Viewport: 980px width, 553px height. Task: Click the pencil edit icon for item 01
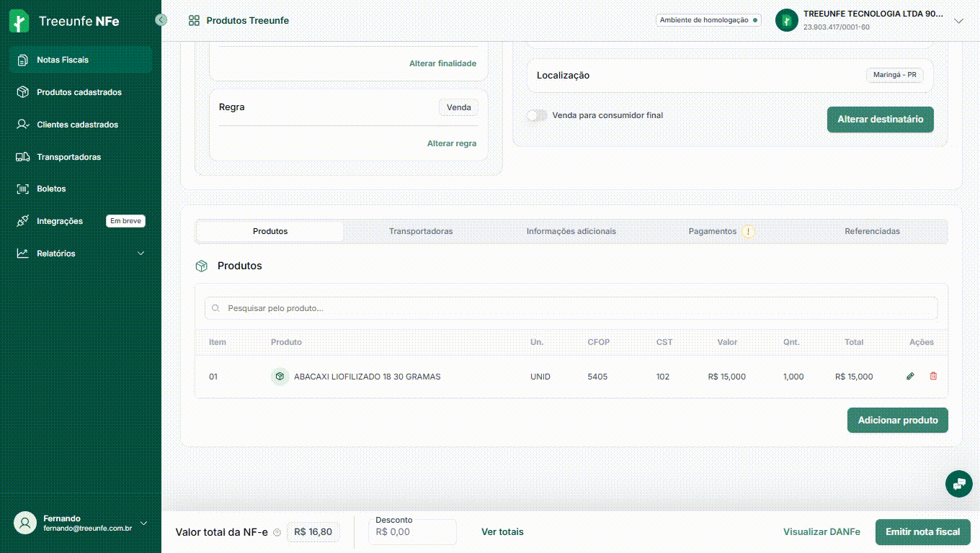[x=910, y=377]
